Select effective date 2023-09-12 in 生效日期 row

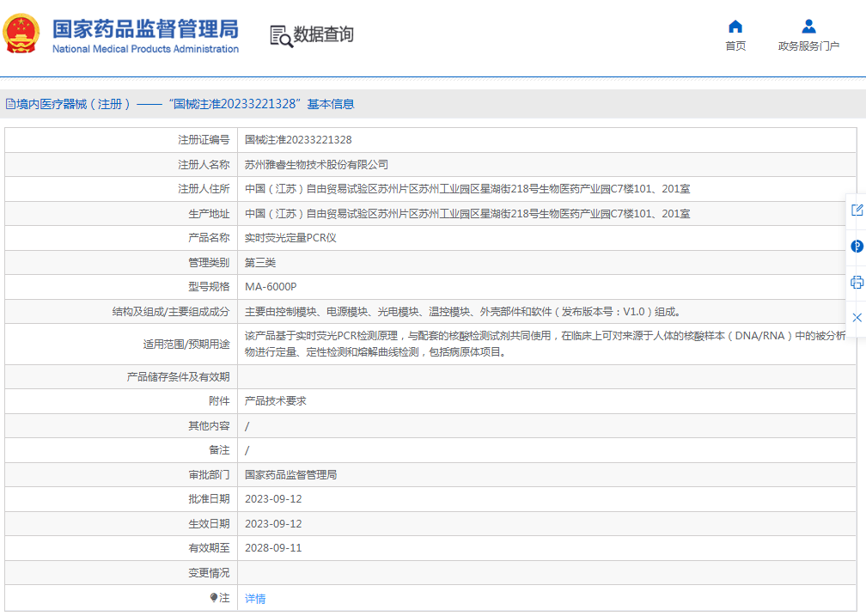273,524
